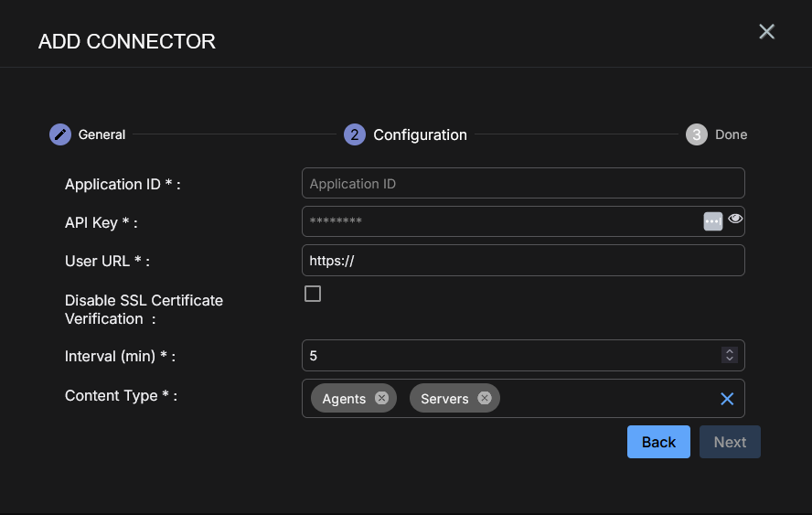Jump to the Done step label
The image size is (812, 515).
coord(731,134)
